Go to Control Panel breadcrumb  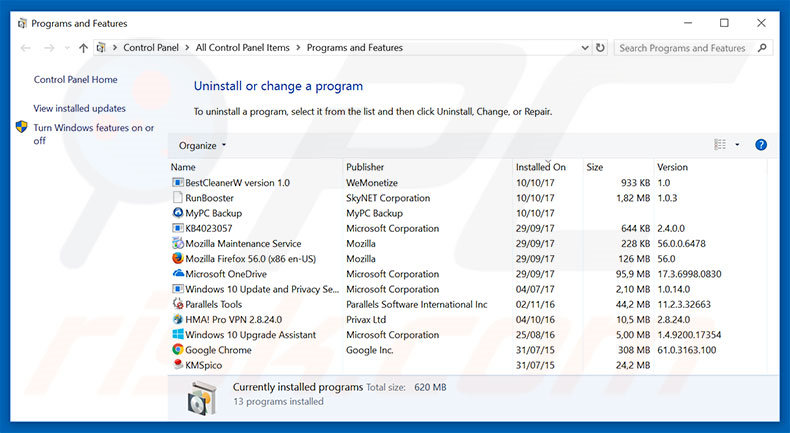151,48
